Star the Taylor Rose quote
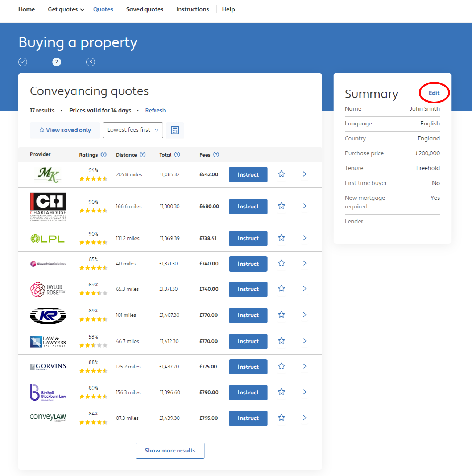Screen dimensions: 472x476 (281, 289)
